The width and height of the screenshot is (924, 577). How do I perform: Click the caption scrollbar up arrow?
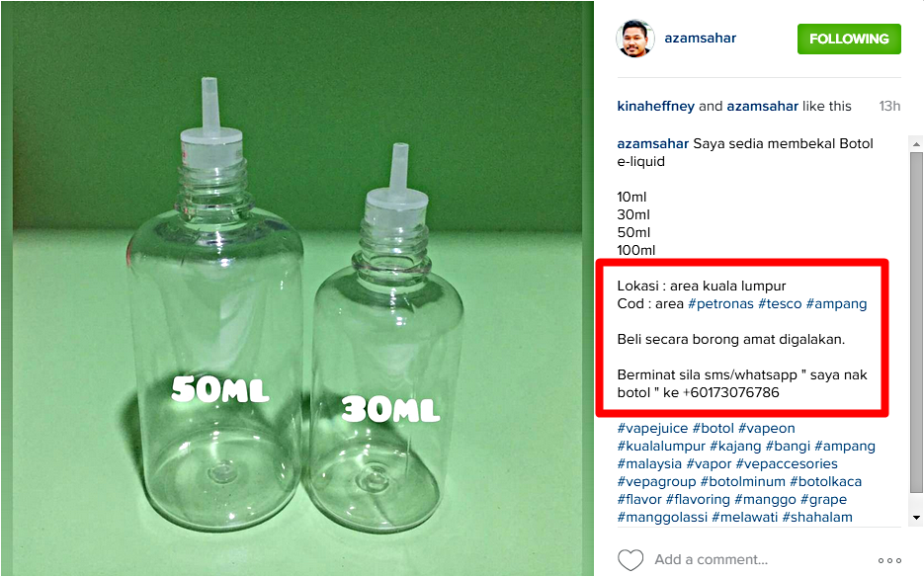coord(916,144)
